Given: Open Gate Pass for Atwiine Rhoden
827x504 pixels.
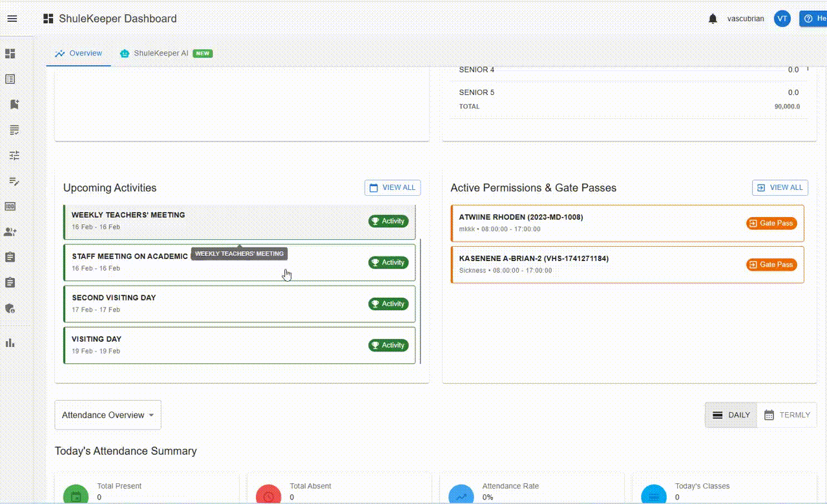Looking at the screenshot, I should click(x=771, y=223).
